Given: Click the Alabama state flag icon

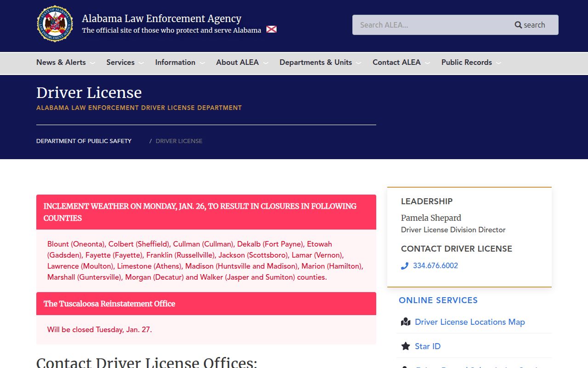Looking at the screenshot, I should pyautogui.click(x=271, y=29).
